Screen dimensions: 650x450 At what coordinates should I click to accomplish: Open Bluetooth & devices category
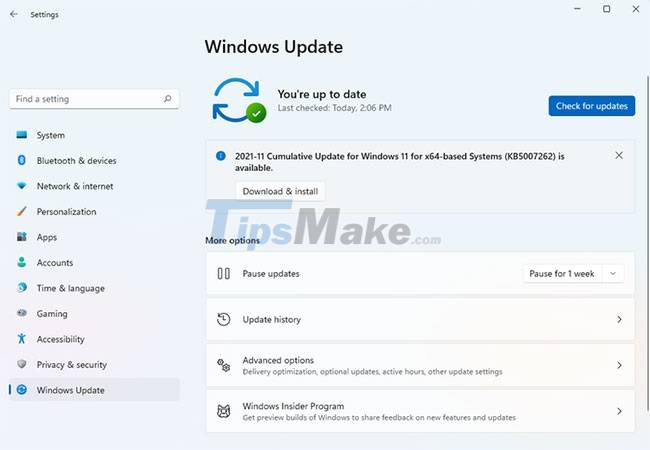click(94, 160)
